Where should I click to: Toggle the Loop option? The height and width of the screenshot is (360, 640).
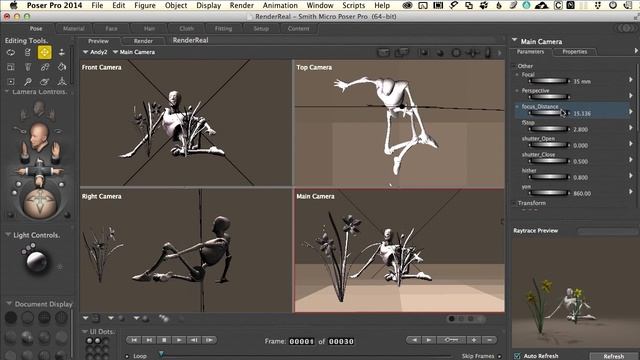point(127,356)
